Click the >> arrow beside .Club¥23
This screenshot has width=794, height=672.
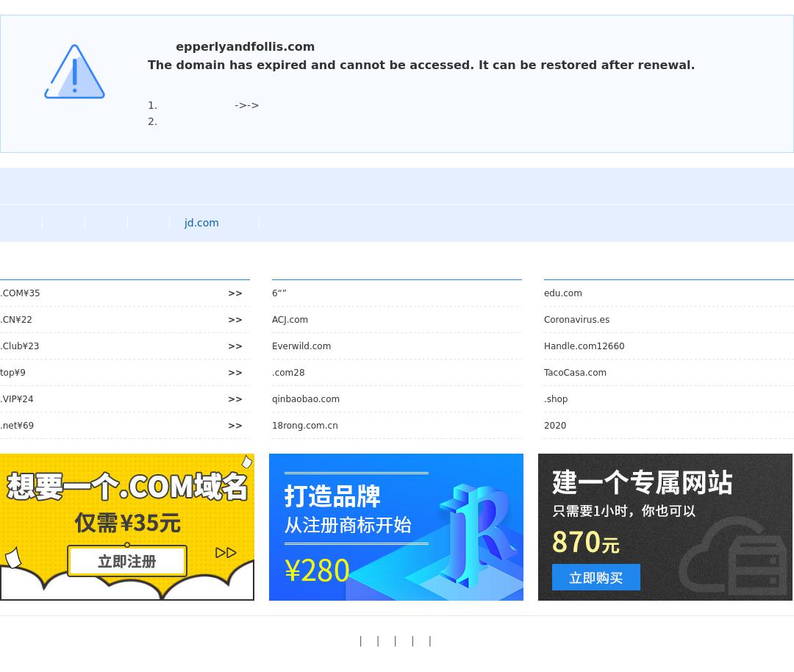tap(235, 346)
